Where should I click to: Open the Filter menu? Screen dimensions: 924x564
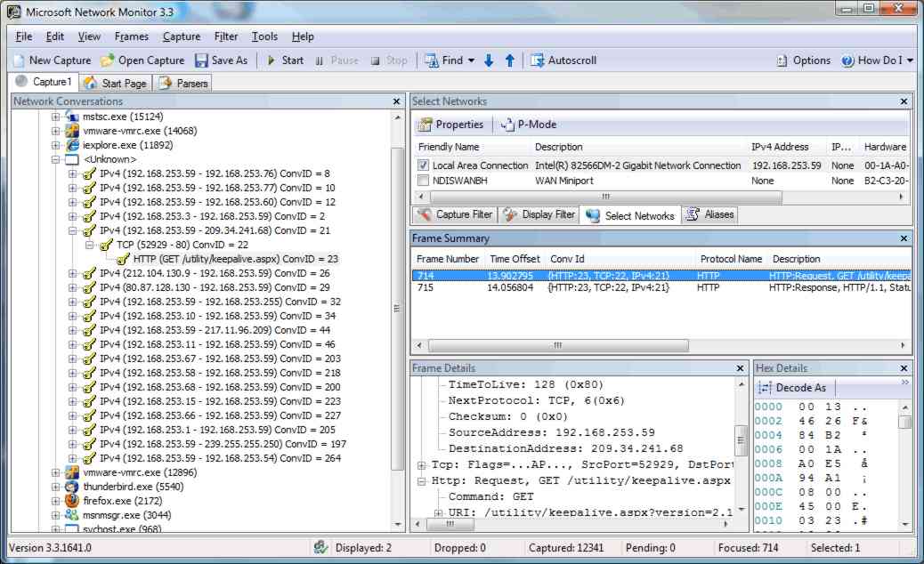(x=226, y=36)
